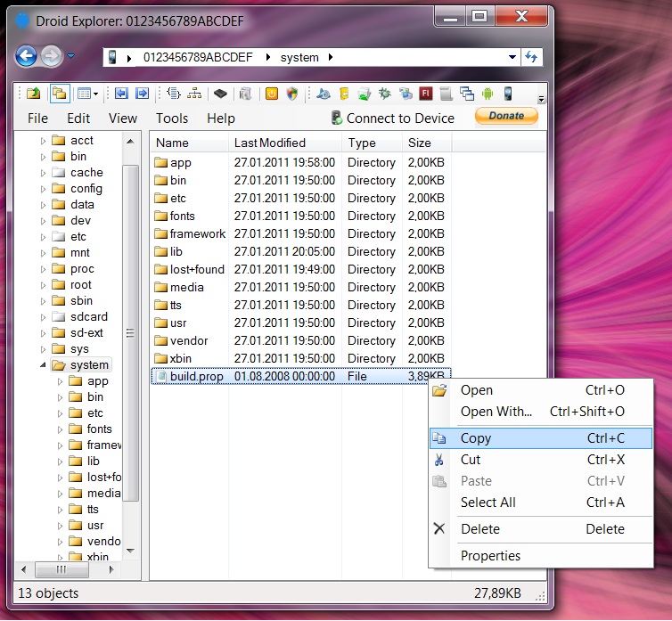Viewport: 672px width, 621px height.
Task: Click the tree horizontal scrollbar right arrow
Action: coord(111,569)
